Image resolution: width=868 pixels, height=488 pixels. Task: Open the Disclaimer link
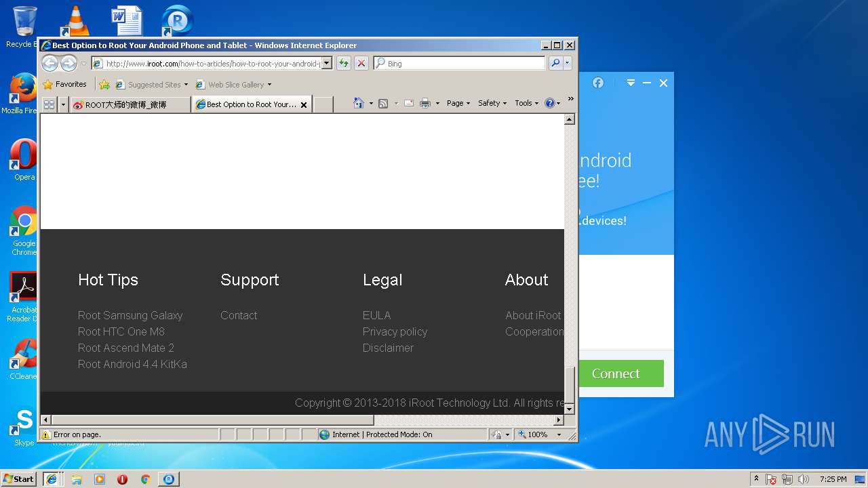(x=388, y=348)
